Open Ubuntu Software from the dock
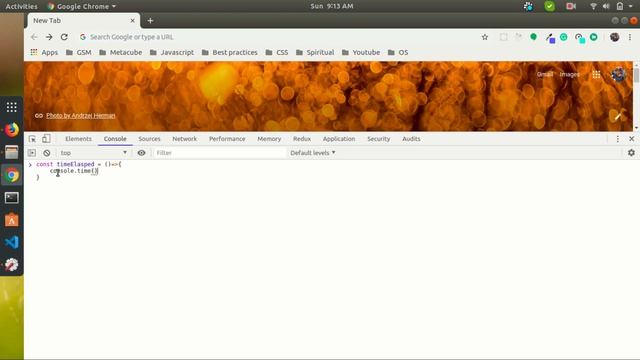The image size is (640, 360). point(12,220)
